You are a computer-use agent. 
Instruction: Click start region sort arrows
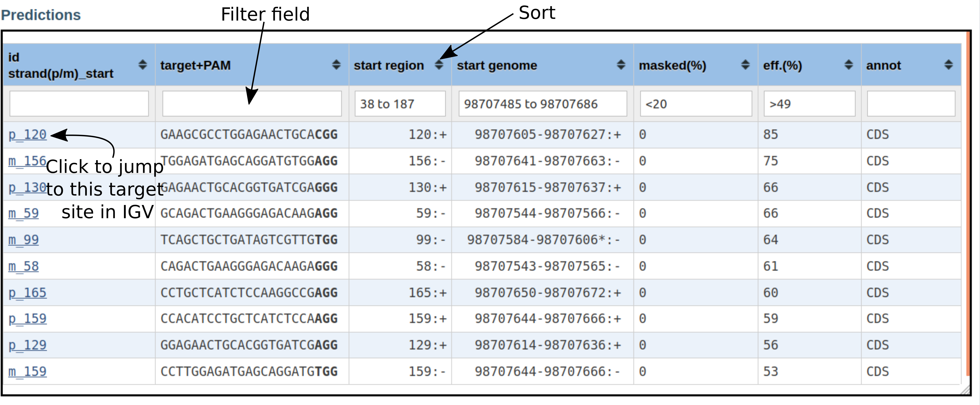(x=439, y=65)
